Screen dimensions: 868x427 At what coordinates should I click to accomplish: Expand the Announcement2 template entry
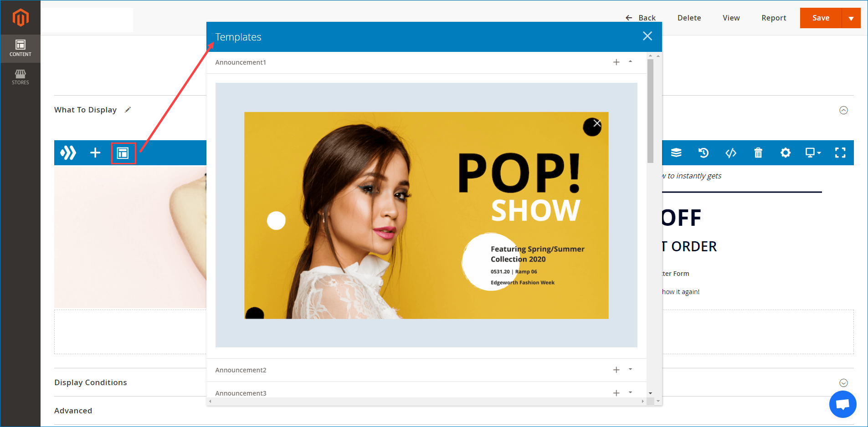[631, 369]
